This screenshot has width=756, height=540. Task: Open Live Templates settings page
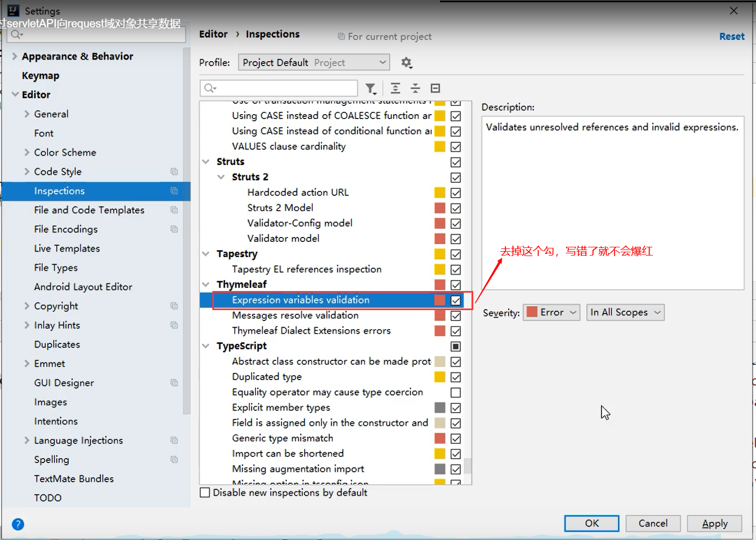(67, 248)
